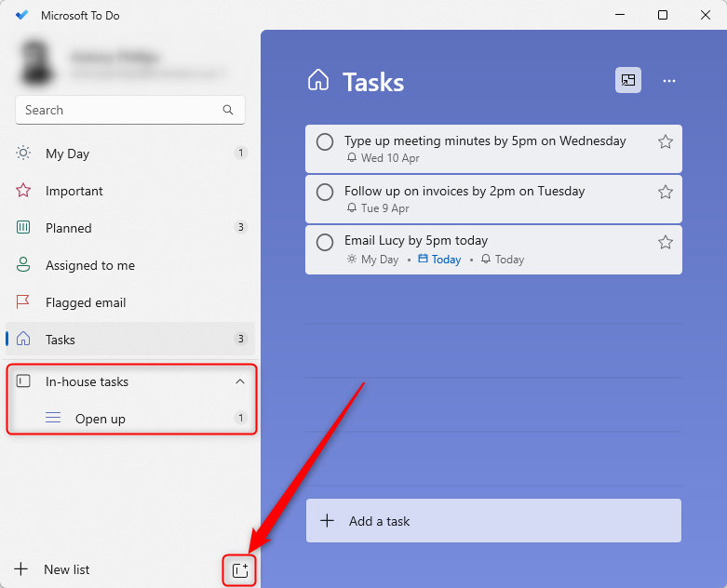Viewport: 727px width, 588px height.
Task: Click New list button
Action: (x=65, y=569)
